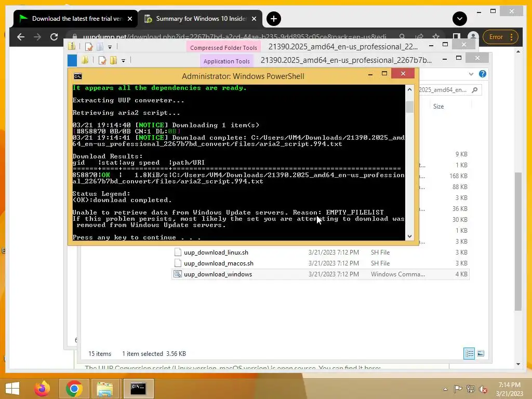
Task: Click inside the PowerShell console output
Action: pos(238,163)
